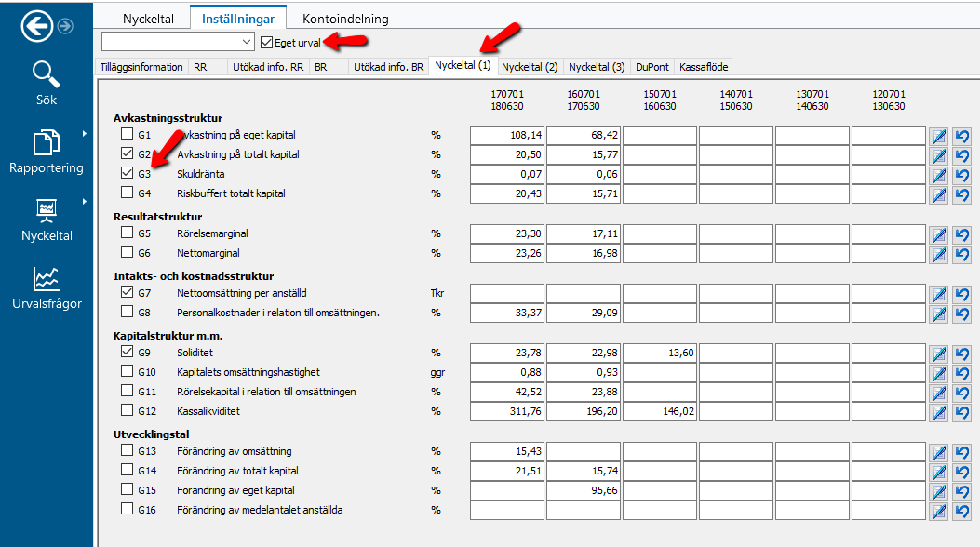The width and height of the screenshot is (980, 547).
Task: Edit G13 Förändring av omsättning row
Action: click(939, 452)
